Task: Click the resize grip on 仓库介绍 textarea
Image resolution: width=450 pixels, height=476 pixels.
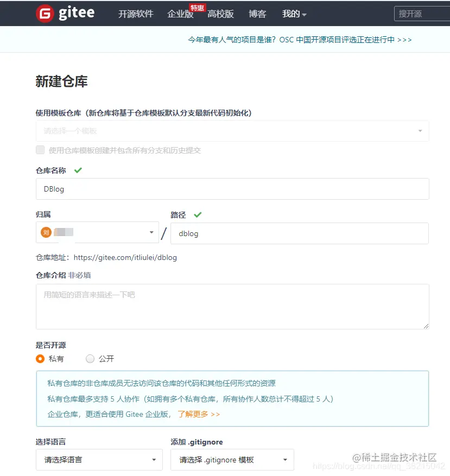Action: [425, 325]
